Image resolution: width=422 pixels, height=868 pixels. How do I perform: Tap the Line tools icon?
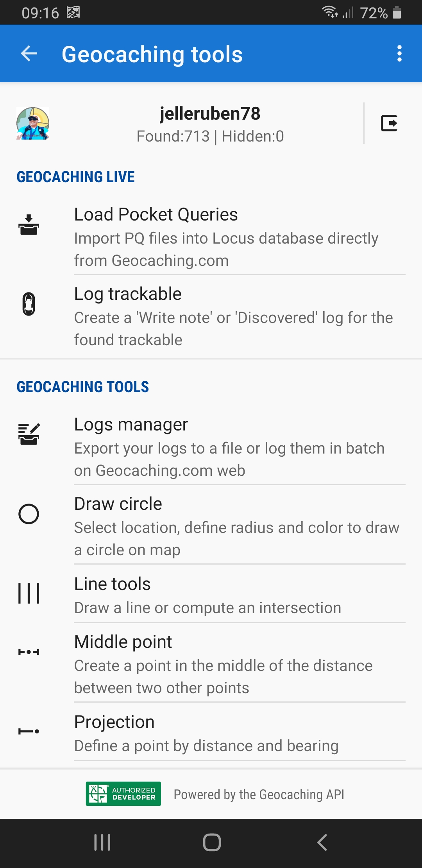tap(29, 593)
